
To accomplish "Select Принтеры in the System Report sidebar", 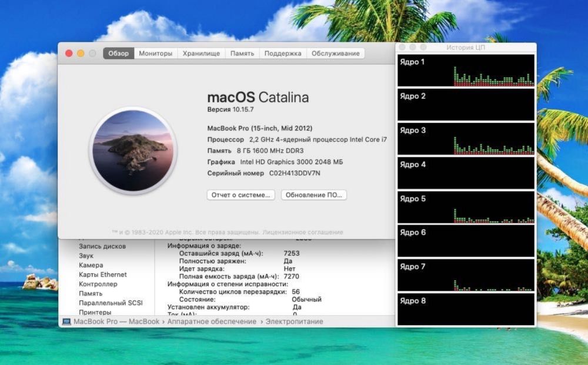I will tap(95, 312).
